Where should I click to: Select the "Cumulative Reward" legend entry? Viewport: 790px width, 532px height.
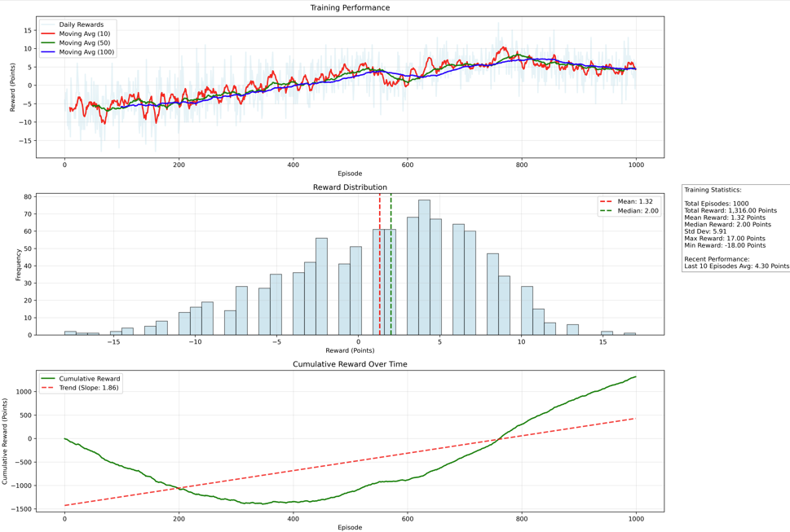coord(81,379)
